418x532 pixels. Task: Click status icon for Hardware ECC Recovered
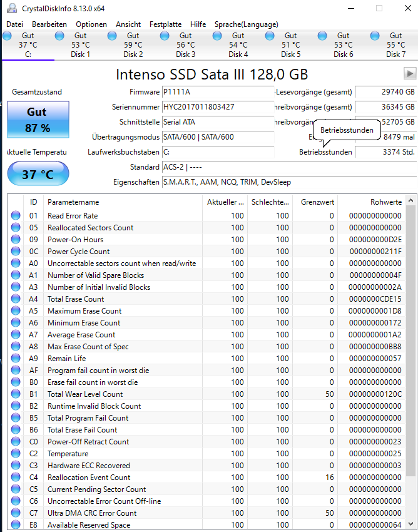(16, 465)
